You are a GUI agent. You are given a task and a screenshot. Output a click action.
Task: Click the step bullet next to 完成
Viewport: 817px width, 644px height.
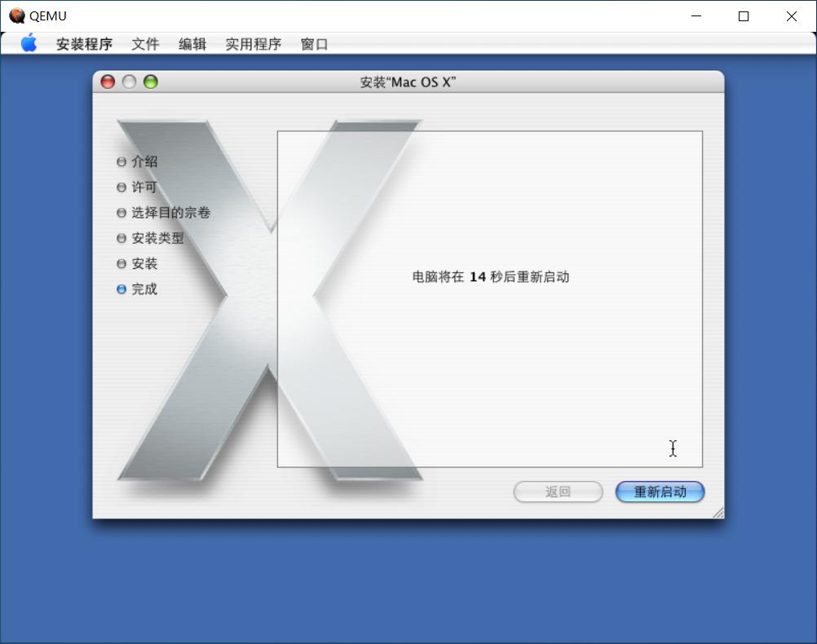point(120,289)
